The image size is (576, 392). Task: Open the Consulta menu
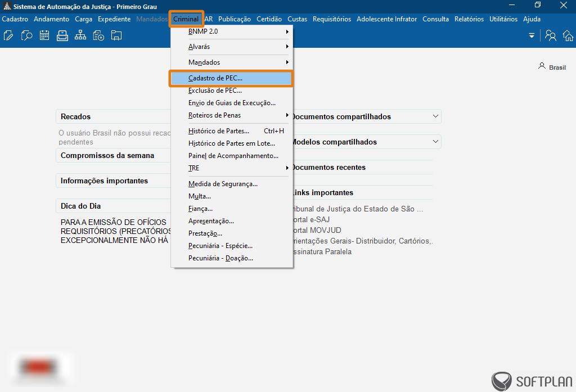(436, 19)
